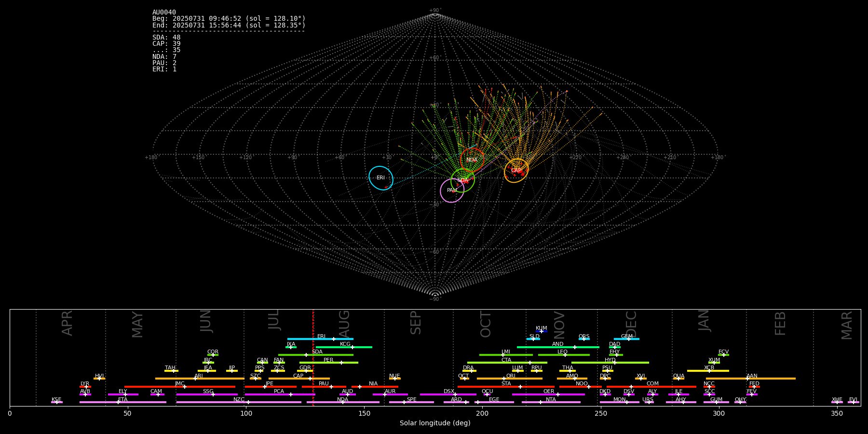Select the 'CAP: 39' count line

[166, 44]
